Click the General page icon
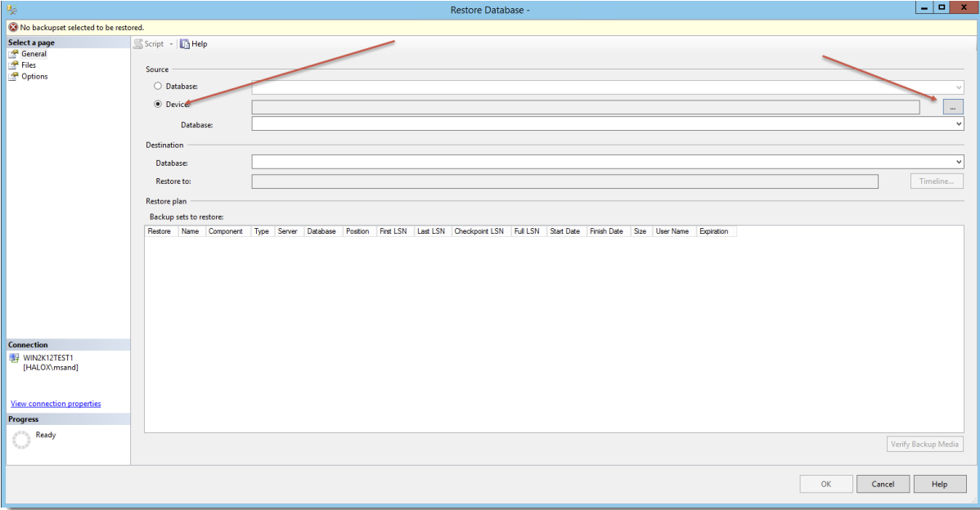 point(14,54)
